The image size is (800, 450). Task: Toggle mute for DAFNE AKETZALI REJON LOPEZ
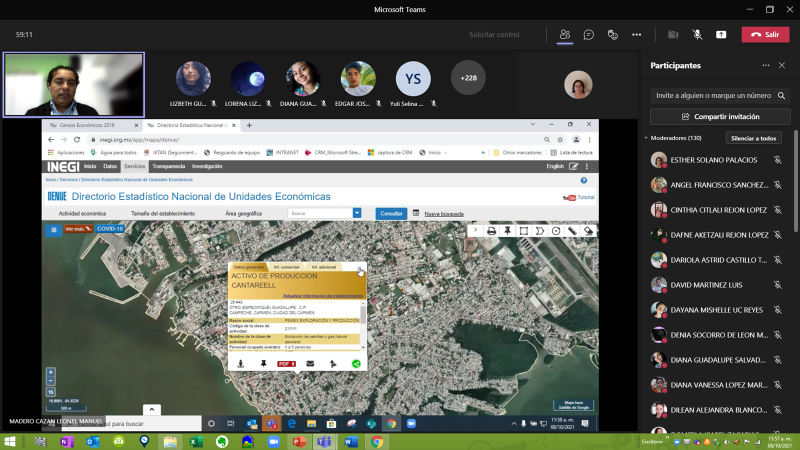(x=778, y=235)
